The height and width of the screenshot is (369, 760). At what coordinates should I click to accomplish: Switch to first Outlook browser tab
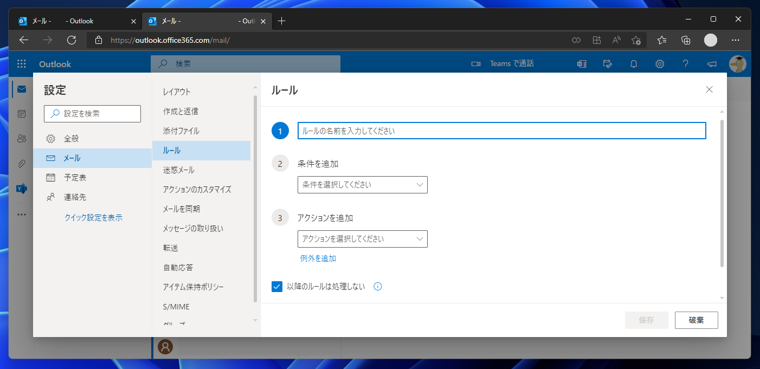coord(75,21)
